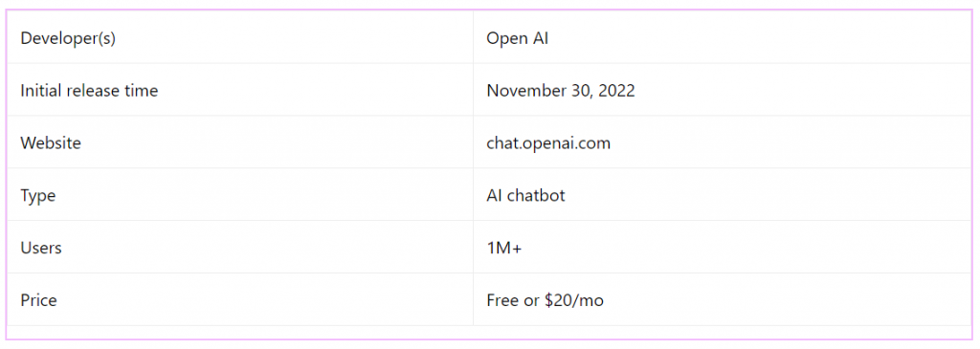Select the November 30, 2022 date cell
The width and height of the screenshot is (980, 349).
(722, 90)
